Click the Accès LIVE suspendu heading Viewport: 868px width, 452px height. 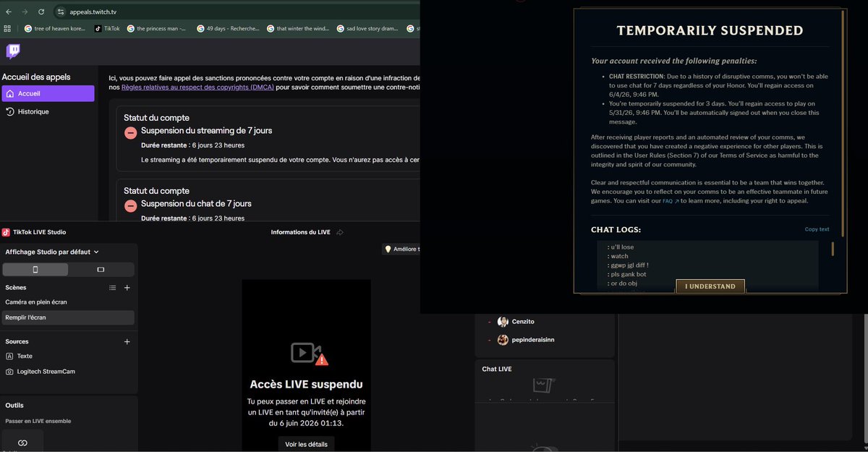coord(306,384)
